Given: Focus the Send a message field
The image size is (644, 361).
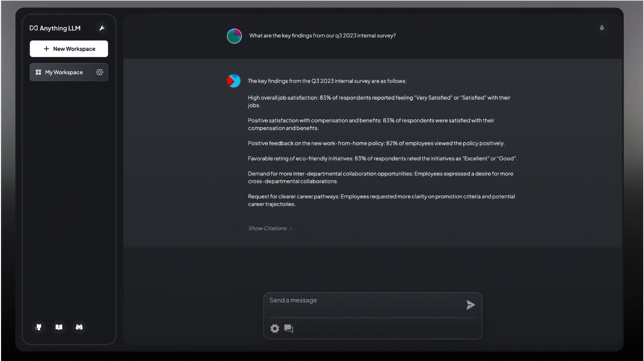Looking at the screenshot, I should pyautogui.click(x=365, y=304).
